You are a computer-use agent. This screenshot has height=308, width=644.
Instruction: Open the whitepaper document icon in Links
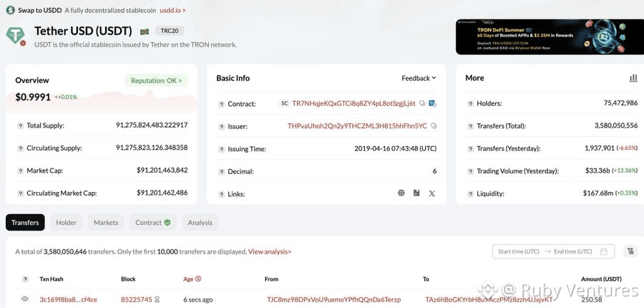click(x=416, y=193)
